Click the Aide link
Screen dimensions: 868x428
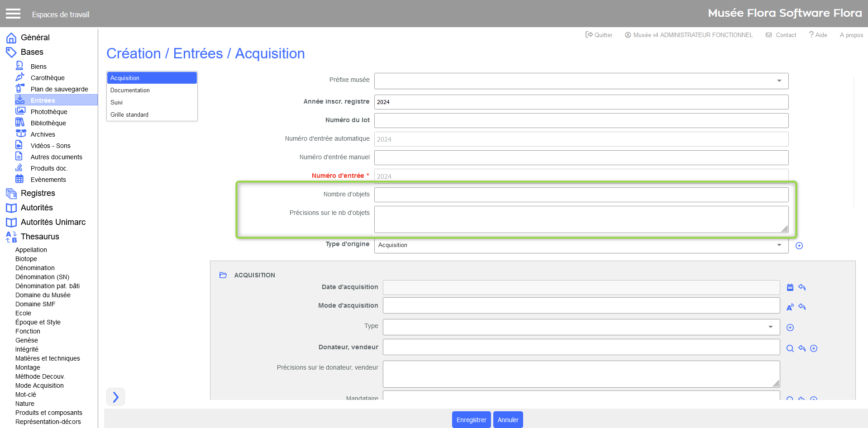point(818,35)
